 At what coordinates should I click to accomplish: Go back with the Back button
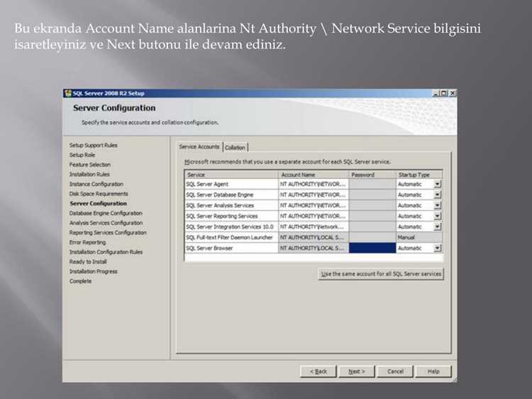click(318, 371)
